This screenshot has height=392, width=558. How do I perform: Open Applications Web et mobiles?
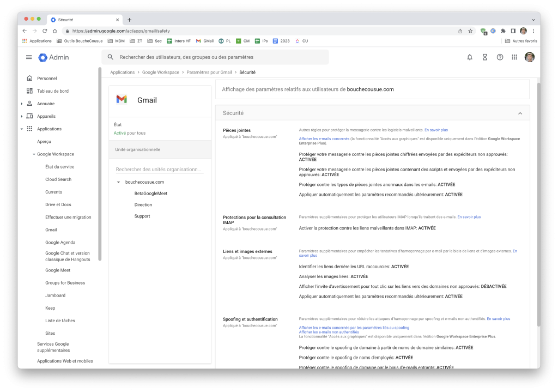[65, 361]
